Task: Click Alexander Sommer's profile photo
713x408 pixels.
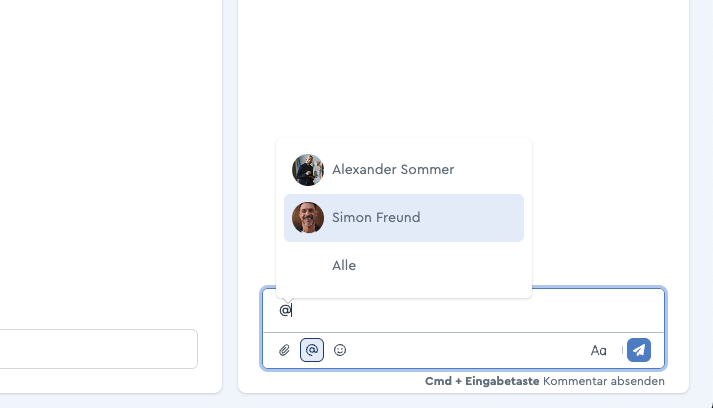Action: [x=308, y=170]
